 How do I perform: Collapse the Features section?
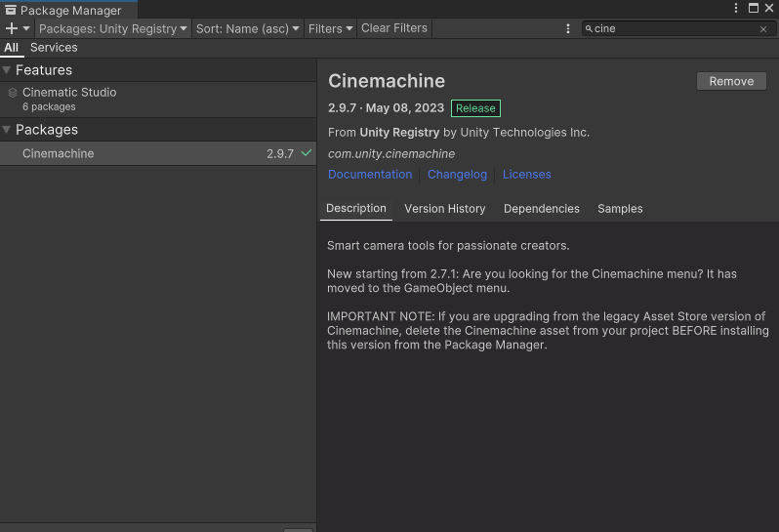[7, 70]
